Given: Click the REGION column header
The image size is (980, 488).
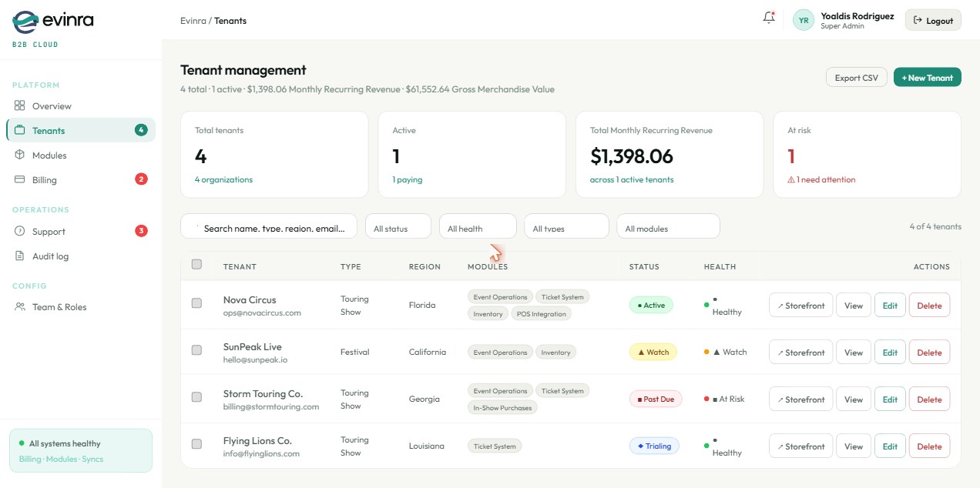Looking at the screenshot, I should 425,267.
